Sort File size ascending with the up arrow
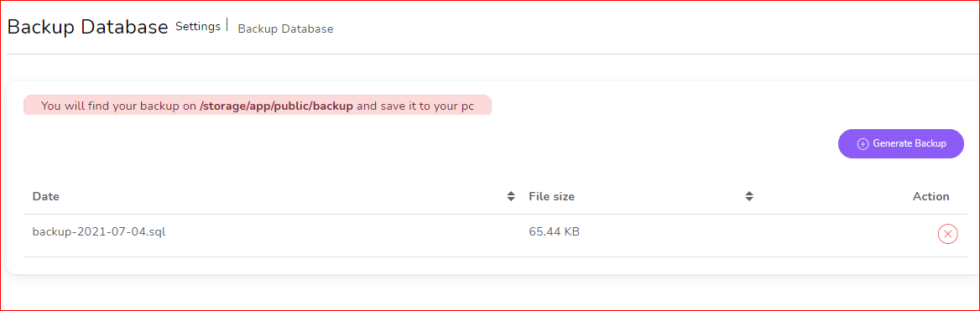This screenshot has width=980, height=311. pyautogui.click(x=748, y=193)
